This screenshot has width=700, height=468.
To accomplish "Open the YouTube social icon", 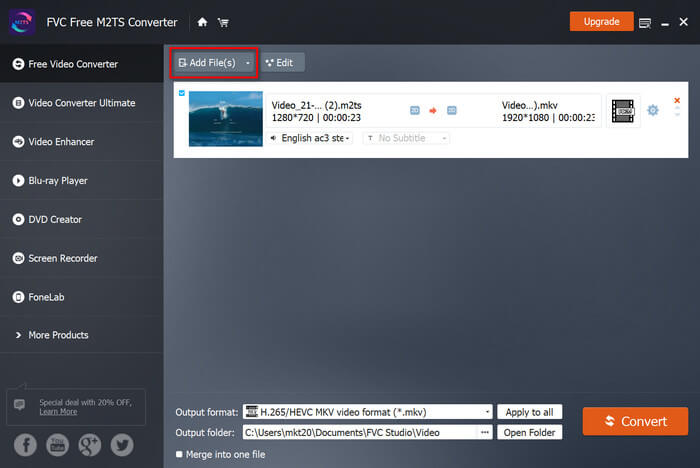I will [x=58, y=445].
